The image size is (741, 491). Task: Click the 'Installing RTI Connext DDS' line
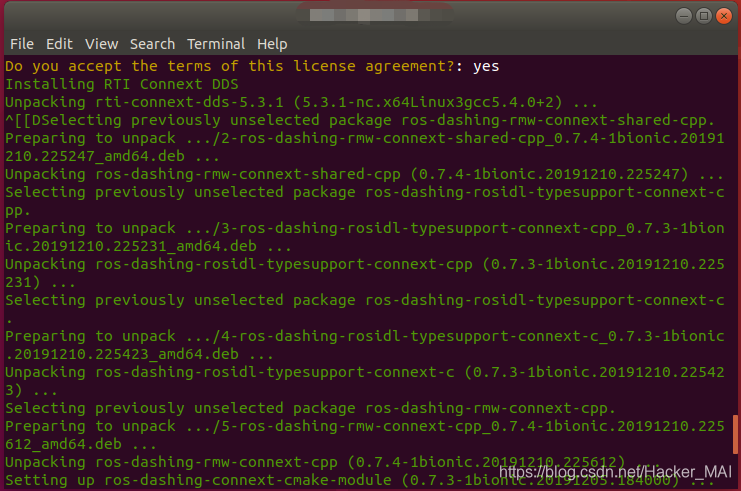tap(121, 84)
